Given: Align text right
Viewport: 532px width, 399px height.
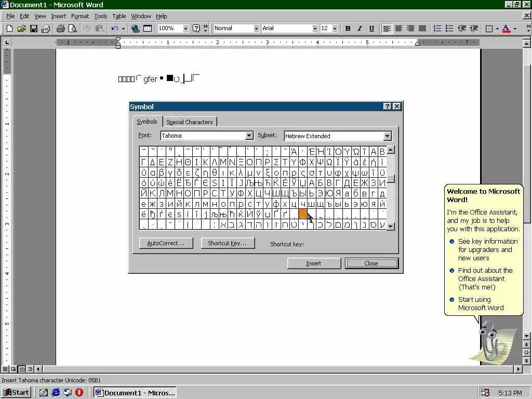Looking at the screenshot, I should click(x=410, y=29).
